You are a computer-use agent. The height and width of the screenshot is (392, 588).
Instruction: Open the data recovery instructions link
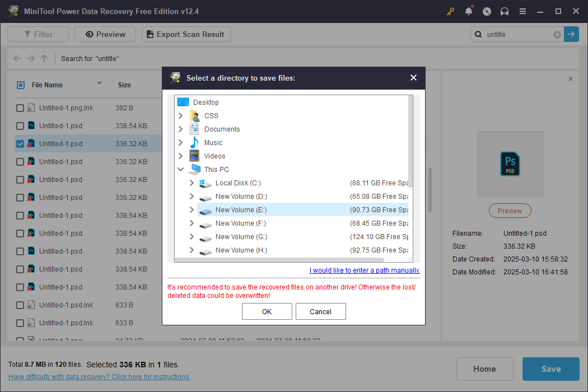tap(99, 377)
